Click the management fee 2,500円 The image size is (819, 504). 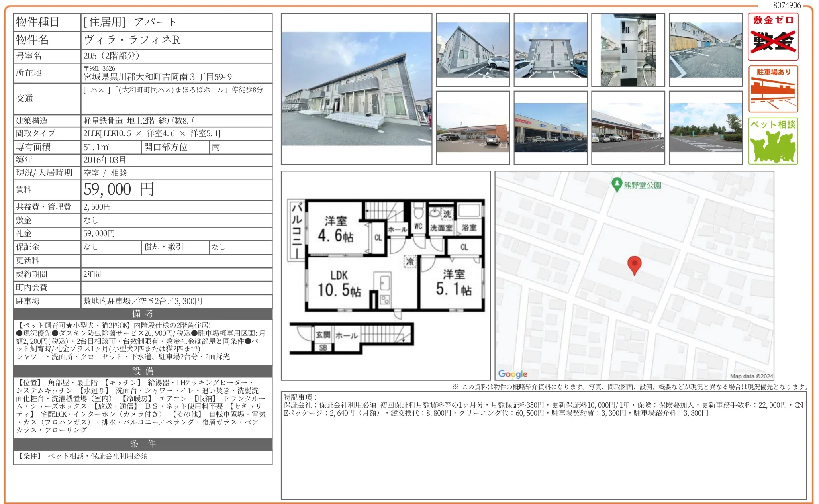(x=97, y=206)
